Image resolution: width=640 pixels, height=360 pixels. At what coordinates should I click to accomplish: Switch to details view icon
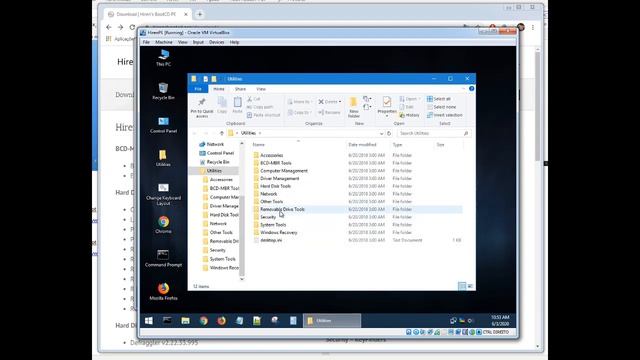click(x=462, y=286)
